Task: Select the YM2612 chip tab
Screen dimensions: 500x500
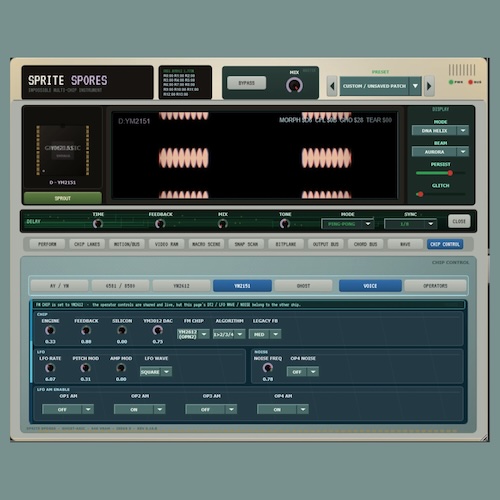Action: pos(181,286)
